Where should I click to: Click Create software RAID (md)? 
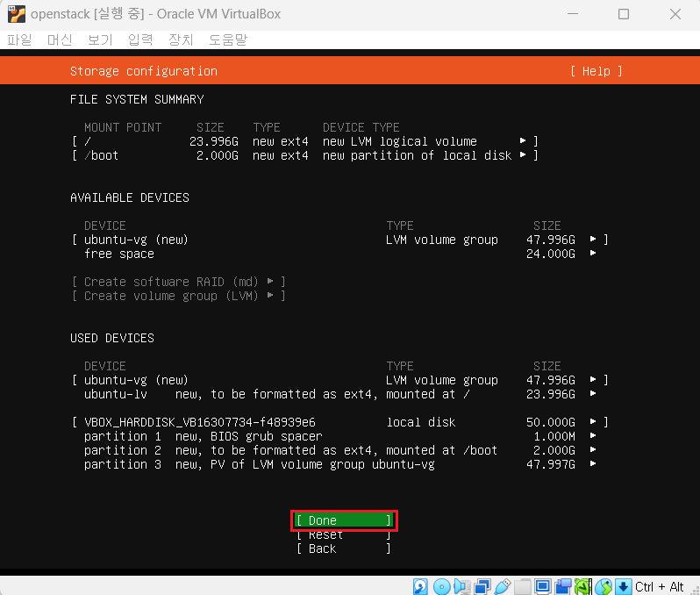pyautogui.click(x=178, y=282)
